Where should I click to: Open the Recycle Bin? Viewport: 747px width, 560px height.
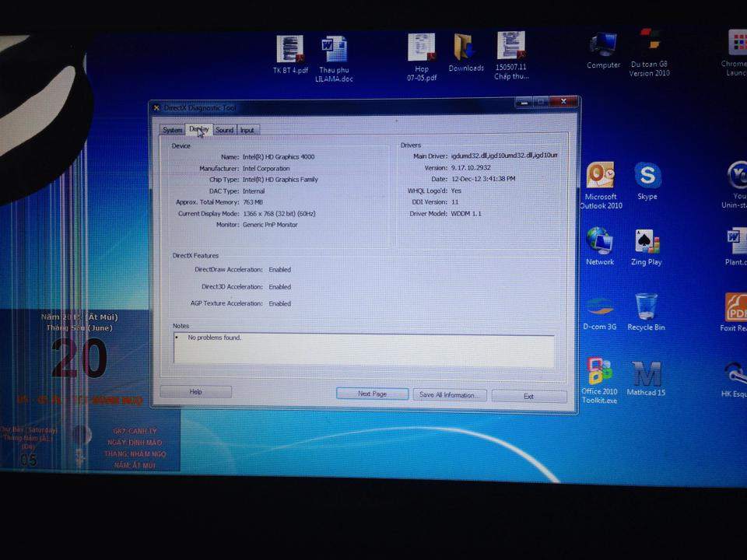coord(646,312)
